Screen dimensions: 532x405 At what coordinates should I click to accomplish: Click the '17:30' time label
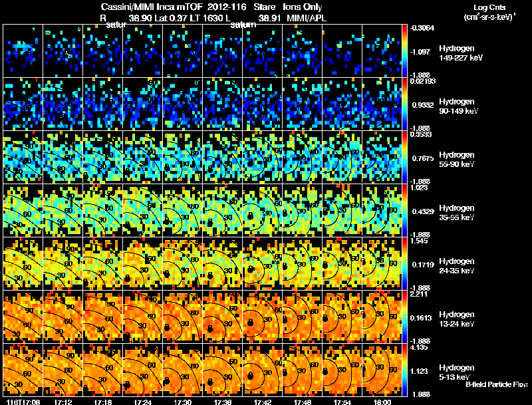click(182, 402)
